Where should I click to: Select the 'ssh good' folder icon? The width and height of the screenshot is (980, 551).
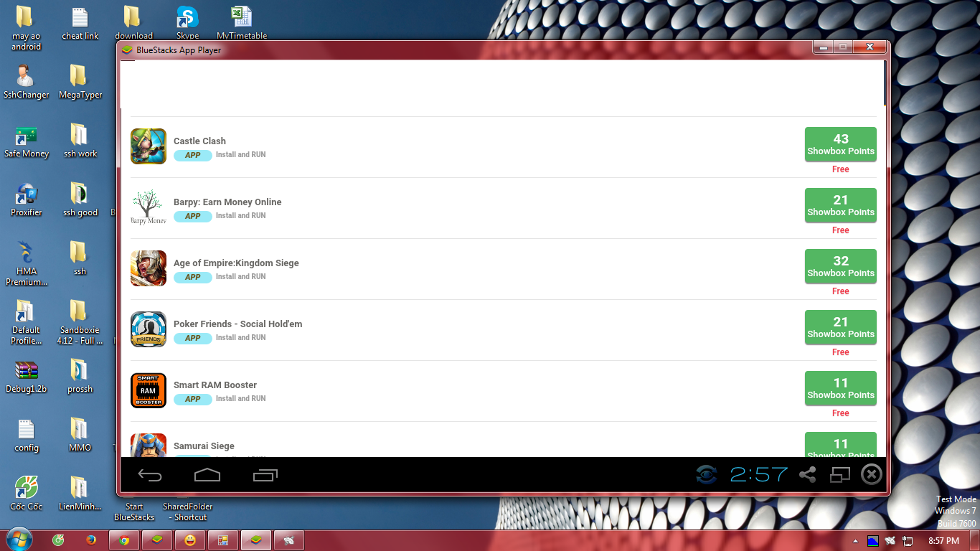[80, 200]
